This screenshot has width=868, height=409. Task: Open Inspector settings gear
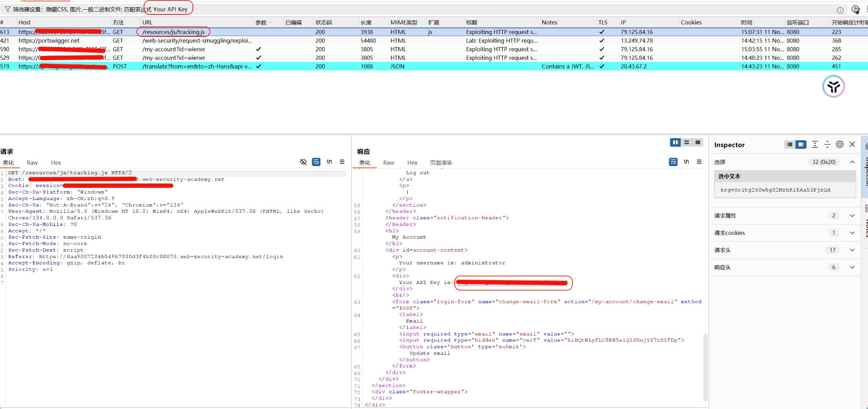click(x=840, y=145)
